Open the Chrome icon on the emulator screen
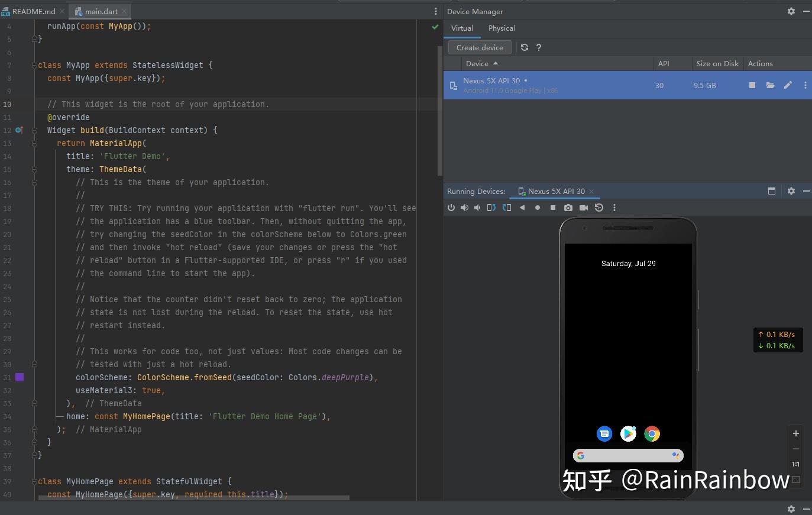 tap(652, 433)
